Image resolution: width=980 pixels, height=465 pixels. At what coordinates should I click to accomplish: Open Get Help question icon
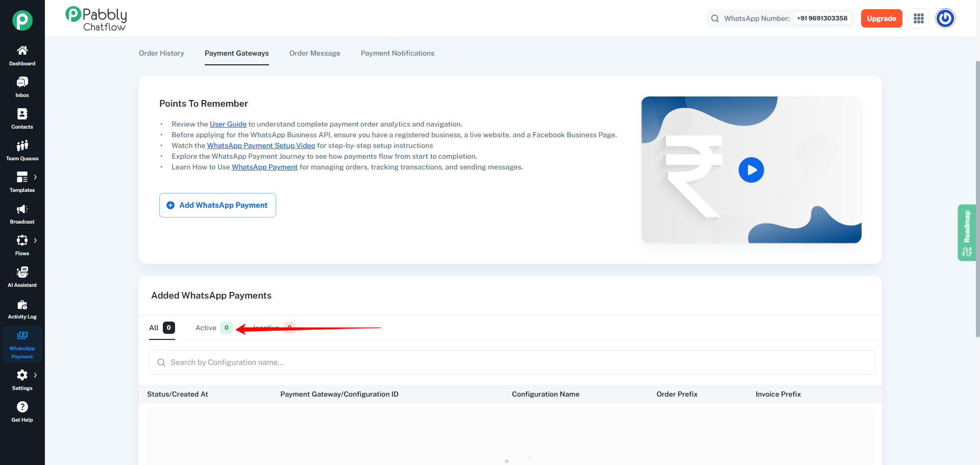pyautogui.click(x=22, y=407)
